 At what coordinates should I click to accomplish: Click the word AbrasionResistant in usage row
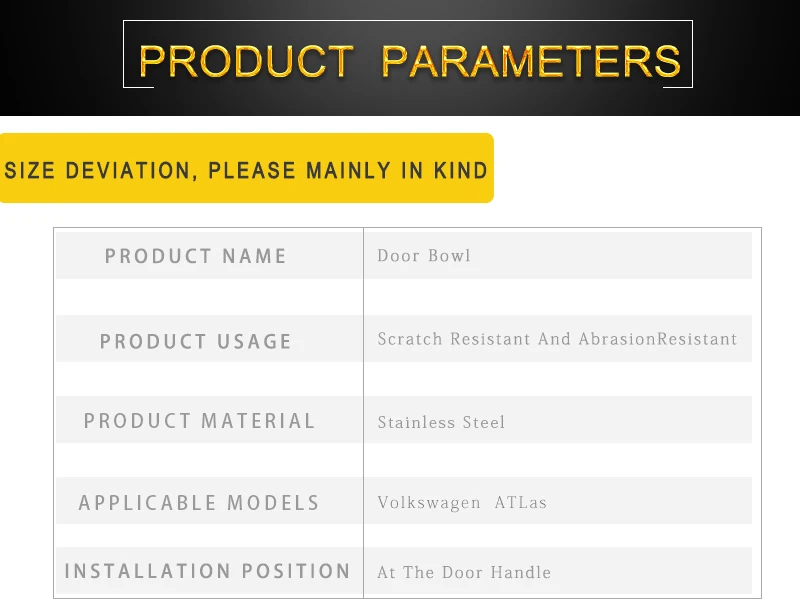[x=658, y=339]
